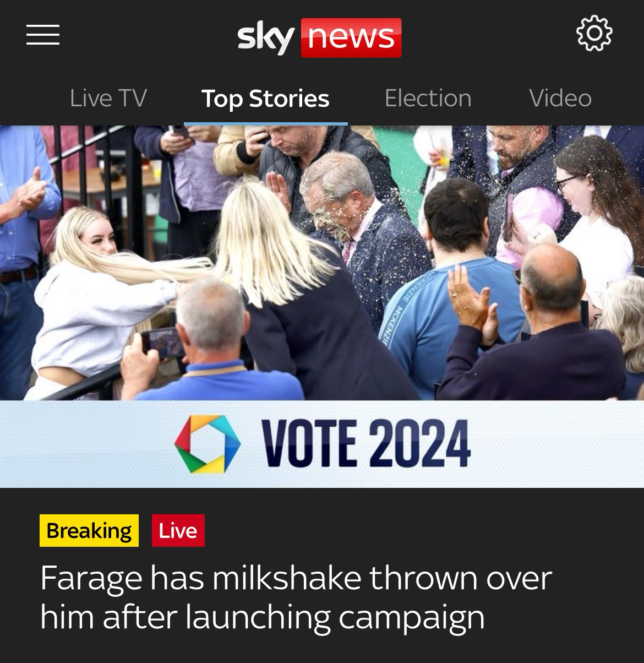Viewport: 644px width, 663px height.
Task: Tap the 'him after launching campaign' headline line
Action: [x=263, y=617]
